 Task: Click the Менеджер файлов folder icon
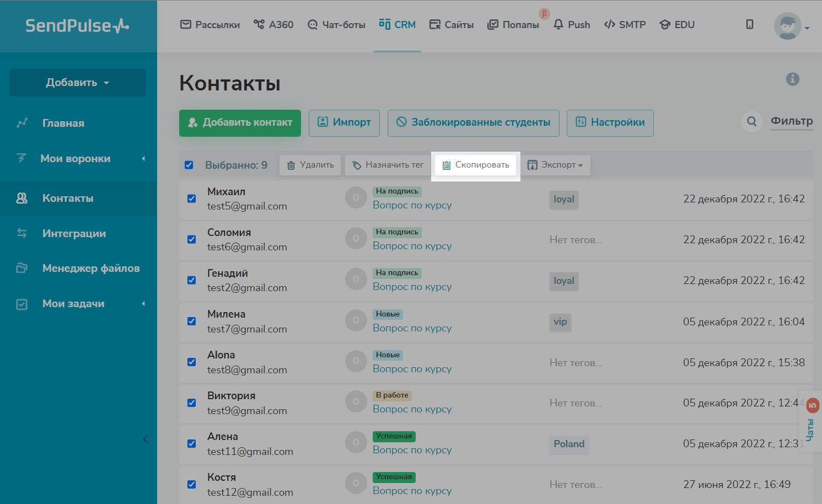pyautogui.click(x=22, y=268)
